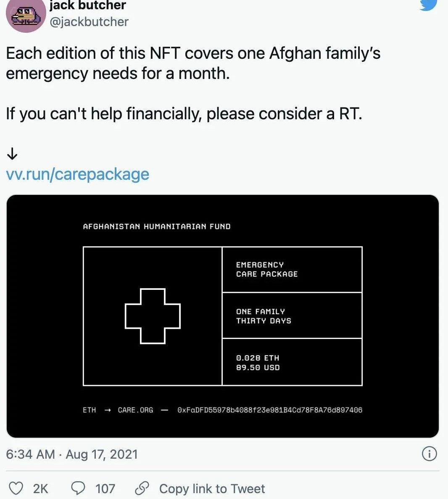Viewport: 448px width, 499px height.
Task: Click the wallet address starting with 0xFaDFD
Action: click(x=269, y=410)
